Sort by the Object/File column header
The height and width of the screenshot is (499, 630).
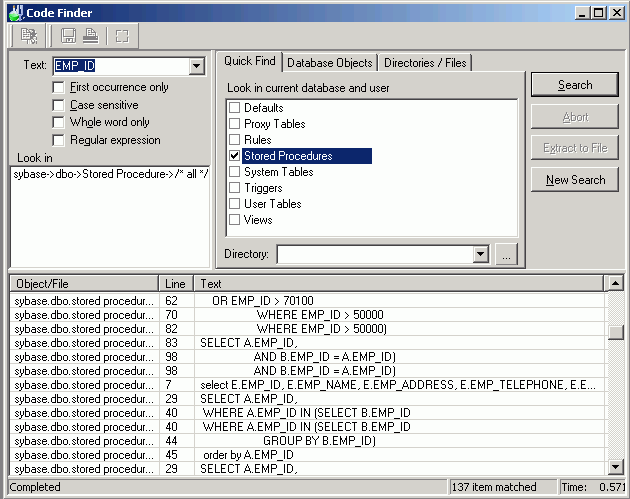point(84,284)
